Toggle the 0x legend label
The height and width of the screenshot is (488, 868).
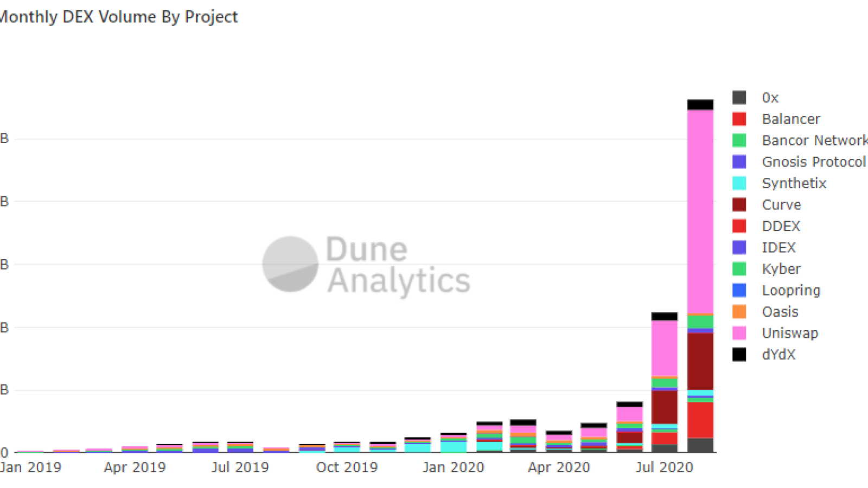[770, 98]
